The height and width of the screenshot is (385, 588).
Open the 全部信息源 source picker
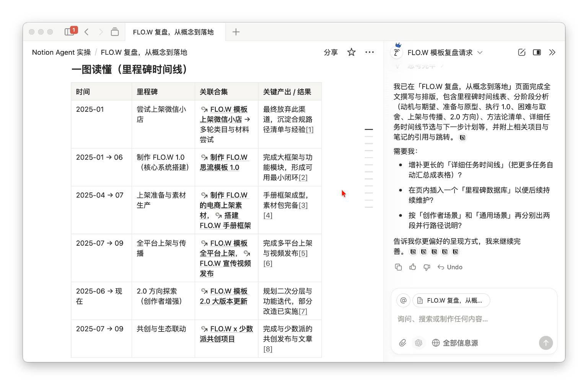(455, 343)
